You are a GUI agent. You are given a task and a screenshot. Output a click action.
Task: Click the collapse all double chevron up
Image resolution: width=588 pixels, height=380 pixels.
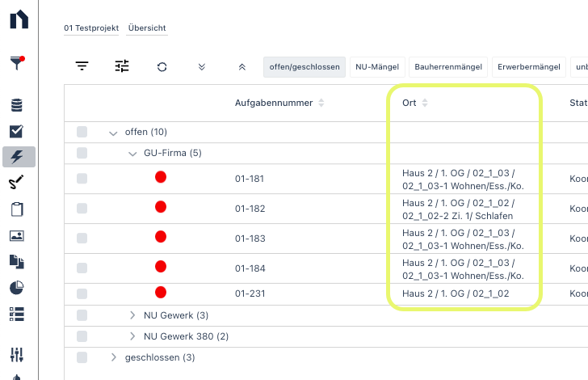(x=242, y=67)
